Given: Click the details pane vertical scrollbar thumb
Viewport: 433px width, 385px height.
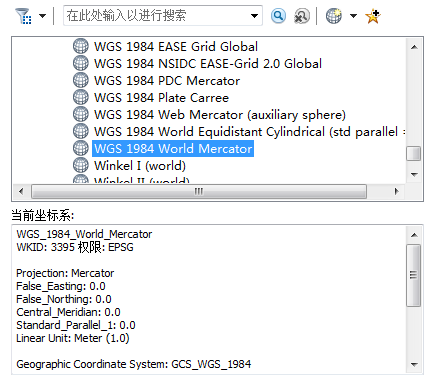Looking at the screenshot, I should point(414,275).
